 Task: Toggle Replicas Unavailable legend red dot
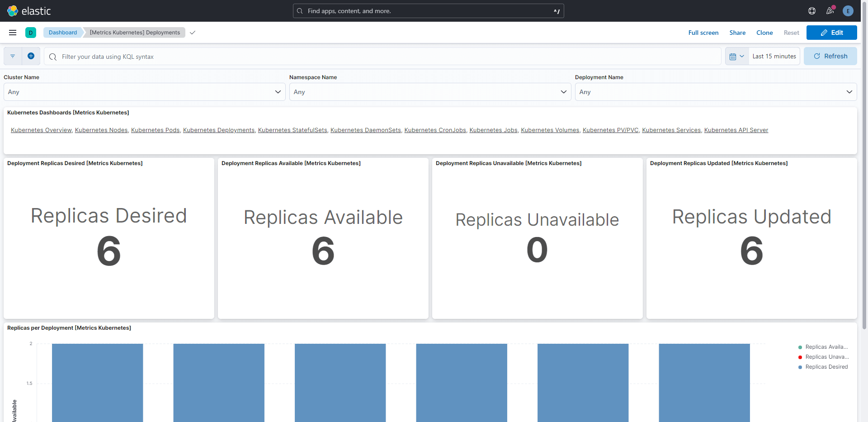(800, 357)
